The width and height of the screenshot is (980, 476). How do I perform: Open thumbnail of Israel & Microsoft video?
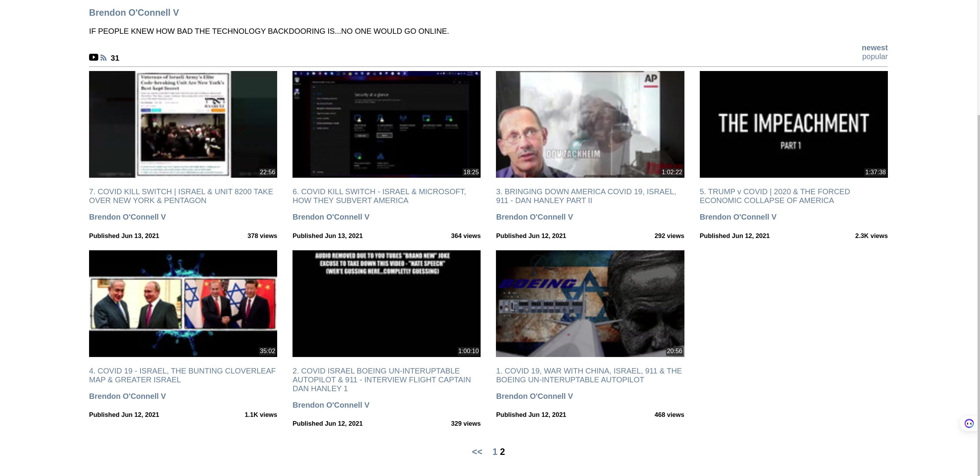tap(387, 124)
